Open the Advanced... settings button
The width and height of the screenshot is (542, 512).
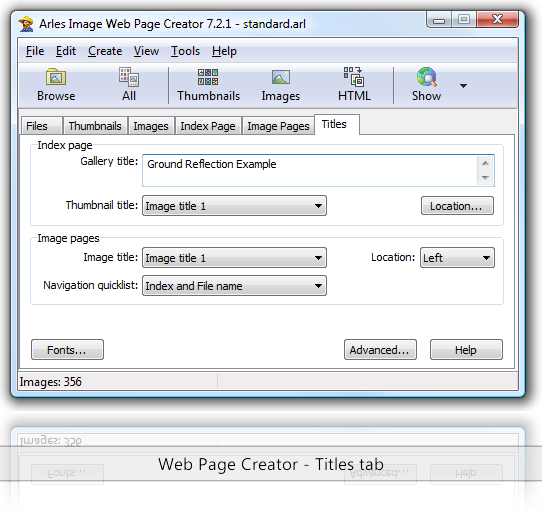[x=380, y=350]
